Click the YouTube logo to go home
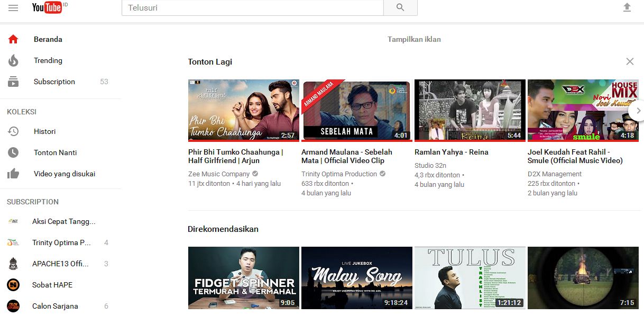The image size is (644, 315). pyautogui.click(x=48, y=7)
